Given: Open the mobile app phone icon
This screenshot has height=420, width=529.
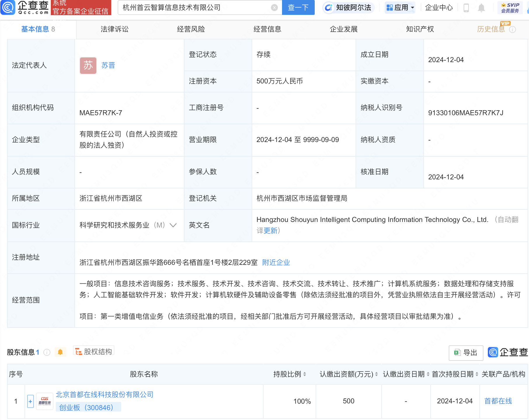Looking at the screenshot, I should [466, 8].
